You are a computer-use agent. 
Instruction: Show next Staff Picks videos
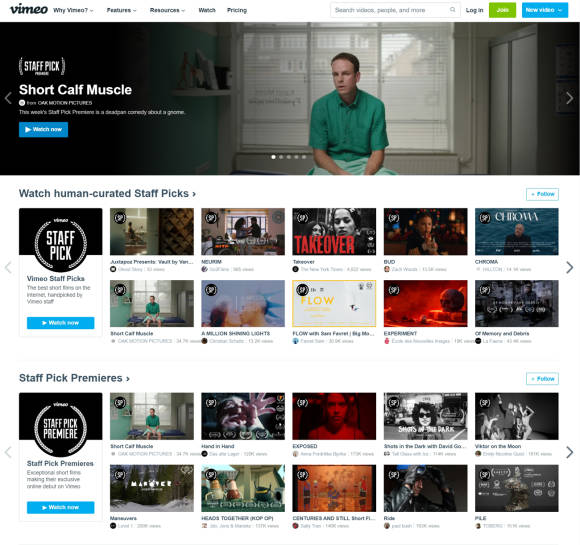(x=570, y=268)
